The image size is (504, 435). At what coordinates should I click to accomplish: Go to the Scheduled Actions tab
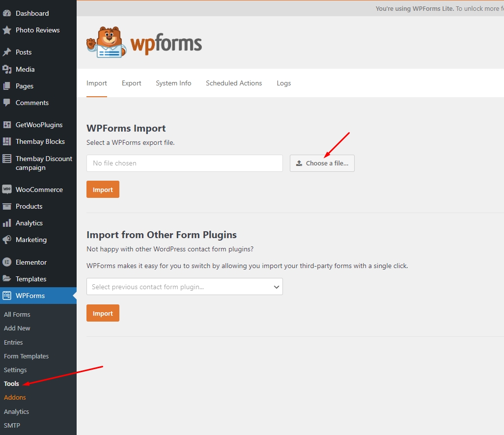(x=234, y=83)
